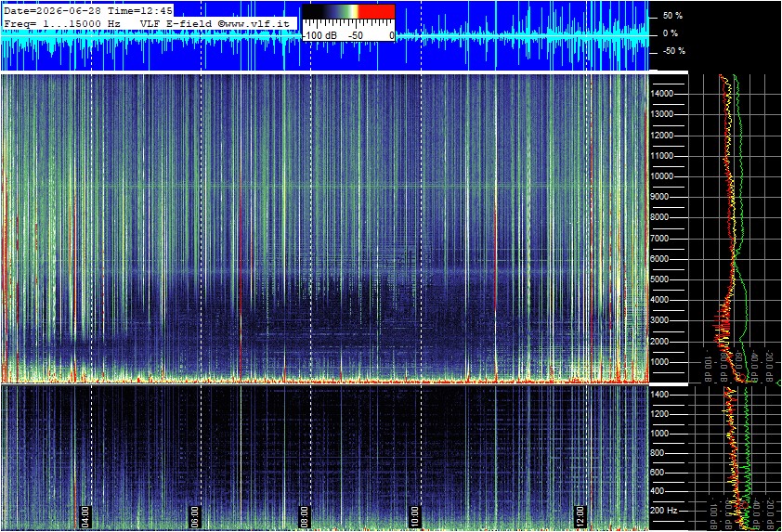
Task: Click the 10000 frequency axis label
Action: click(x=662, y=176)
